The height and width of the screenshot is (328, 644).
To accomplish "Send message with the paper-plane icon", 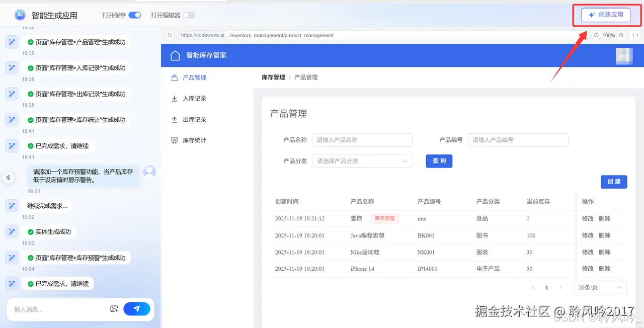I will click(136, 308).
